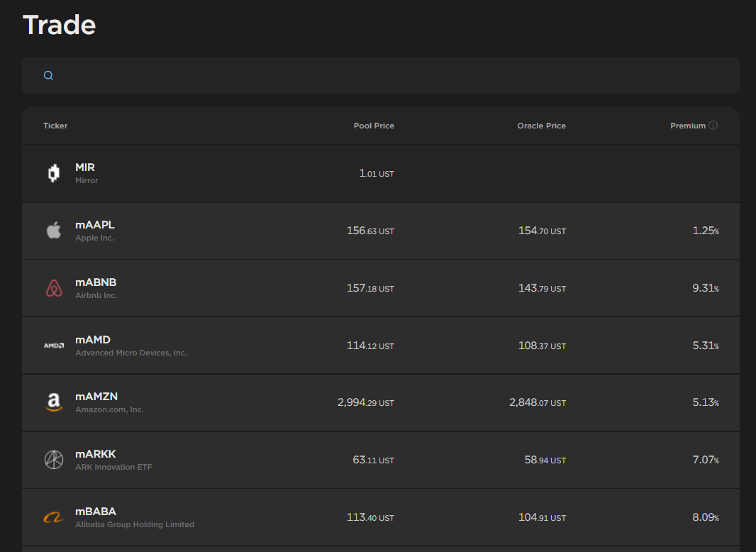Click the Pool Price column header
Viewport: 756px width, 552px height.
click(374, 126)
